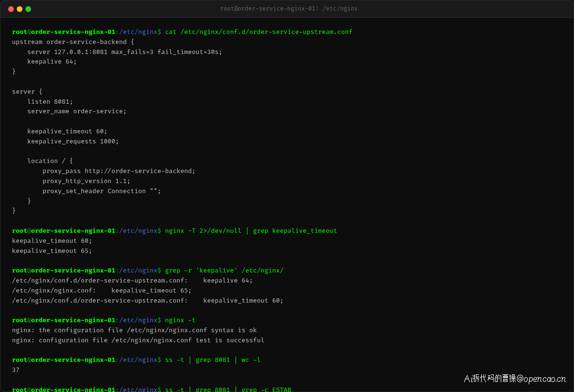574x392 pixels.
Task: Click the 'keepalive_timeout 65;' output line
Action: click(52, 251)
